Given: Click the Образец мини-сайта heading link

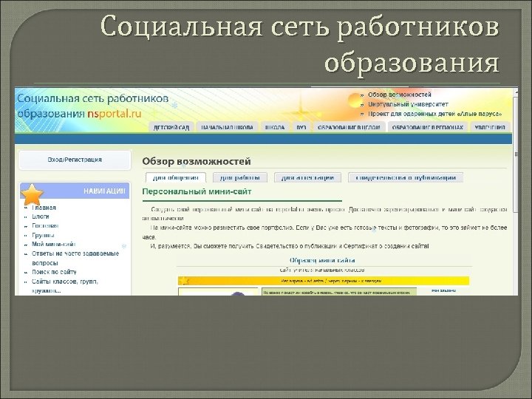Looking at the screenshot, I should point(322,260).
